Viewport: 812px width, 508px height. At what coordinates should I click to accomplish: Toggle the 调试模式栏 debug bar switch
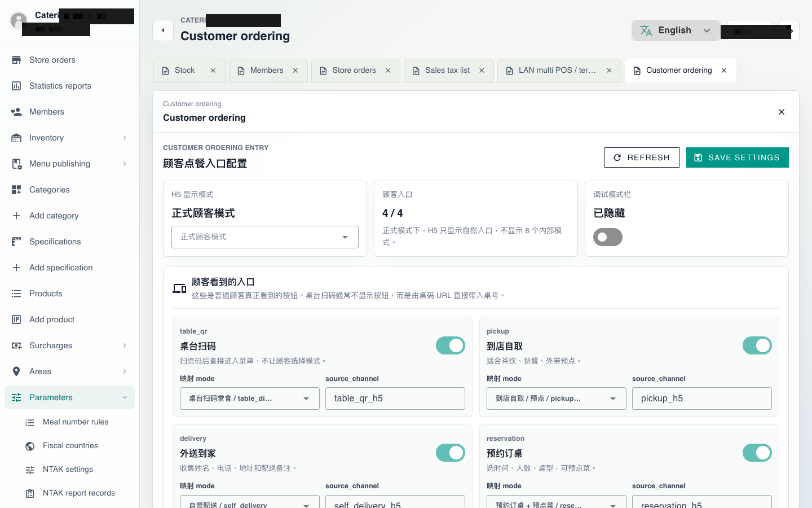click(x=608, y=237)
